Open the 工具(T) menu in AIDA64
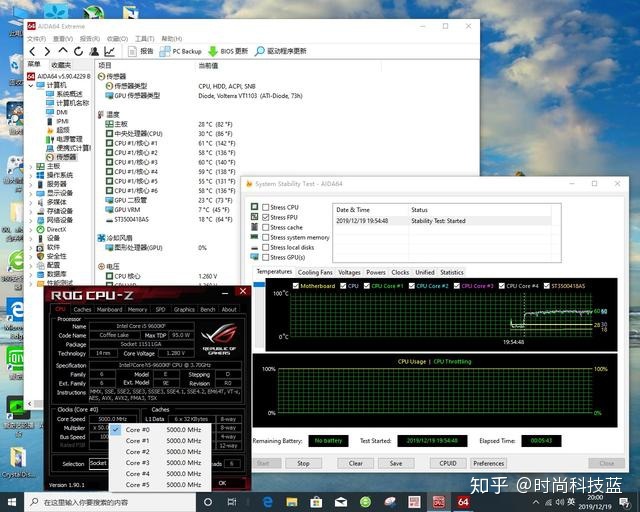 coord(145,38)
